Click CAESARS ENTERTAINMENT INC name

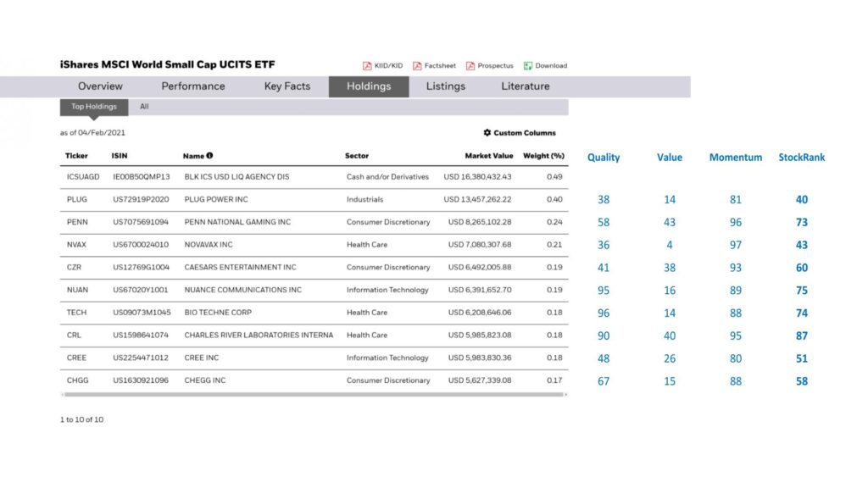pyautogui.click(x=240, y=267)
